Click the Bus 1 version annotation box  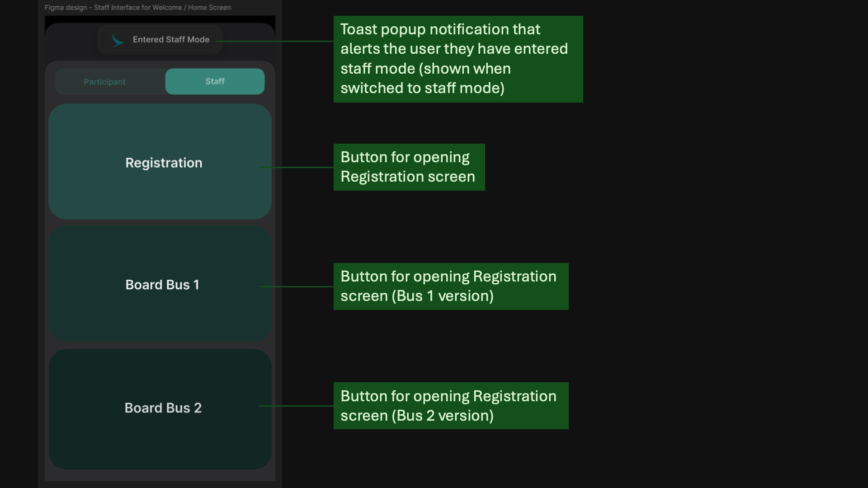click(x=451, y=286)
